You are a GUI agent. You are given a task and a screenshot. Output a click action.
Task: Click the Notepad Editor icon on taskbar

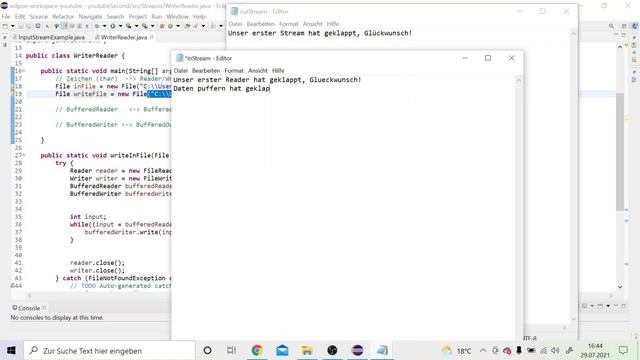[382, 350]
